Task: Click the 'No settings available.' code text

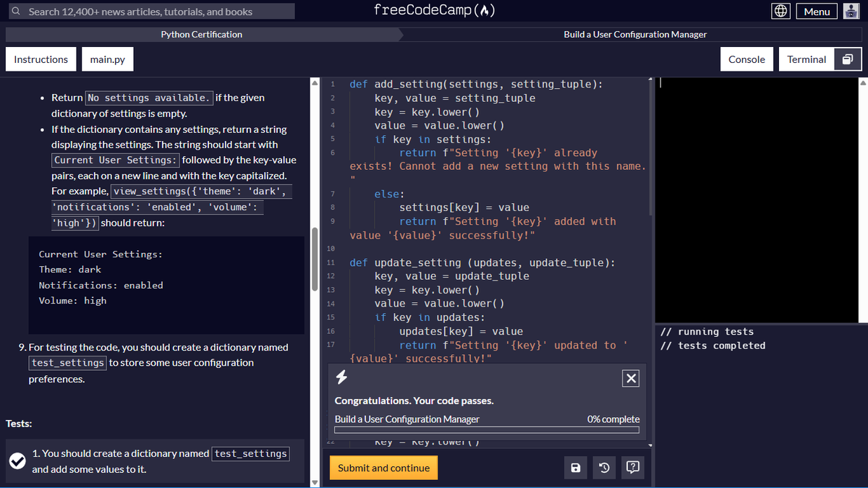Action: click(149, 98)
